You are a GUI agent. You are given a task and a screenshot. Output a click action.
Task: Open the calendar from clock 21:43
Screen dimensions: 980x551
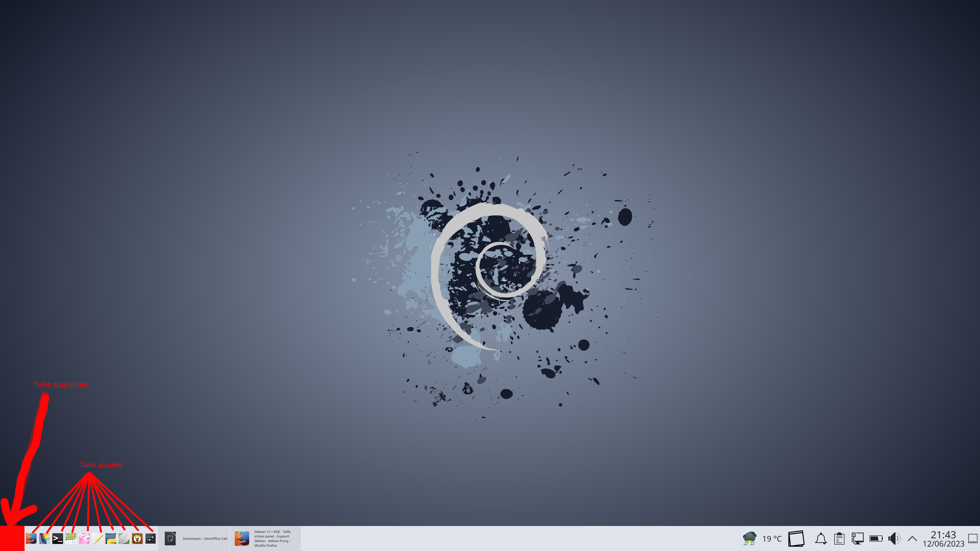pos(944,539)
